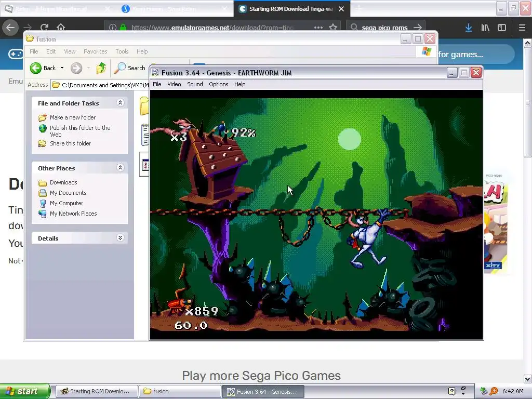Open Firefox library icon
This screenshot has width=532, height=399.
pyautogui.click(x=485, y=28)
